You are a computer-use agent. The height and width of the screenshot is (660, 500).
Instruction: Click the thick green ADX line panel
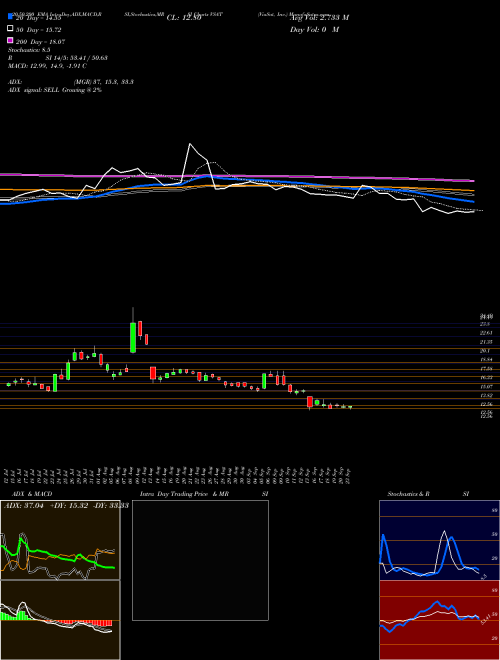(x=60, y=540)
